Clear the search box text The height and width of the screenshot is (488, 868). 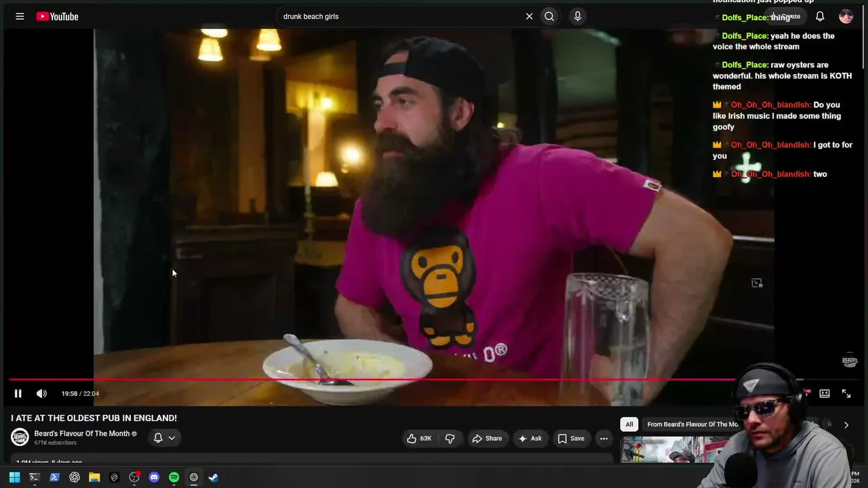coord(529,16)
